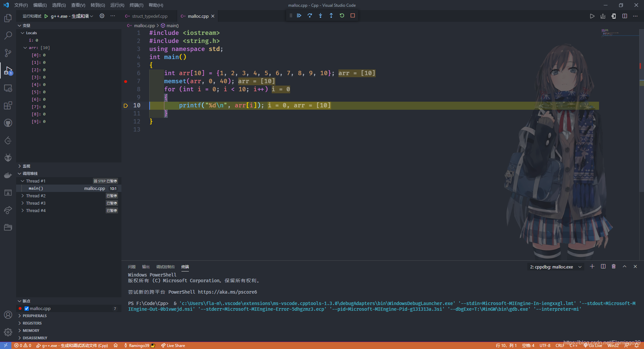Click Continue in the debug toolbar
The height and width of the screenshot is (349, 644).
(x=299, y=15)
